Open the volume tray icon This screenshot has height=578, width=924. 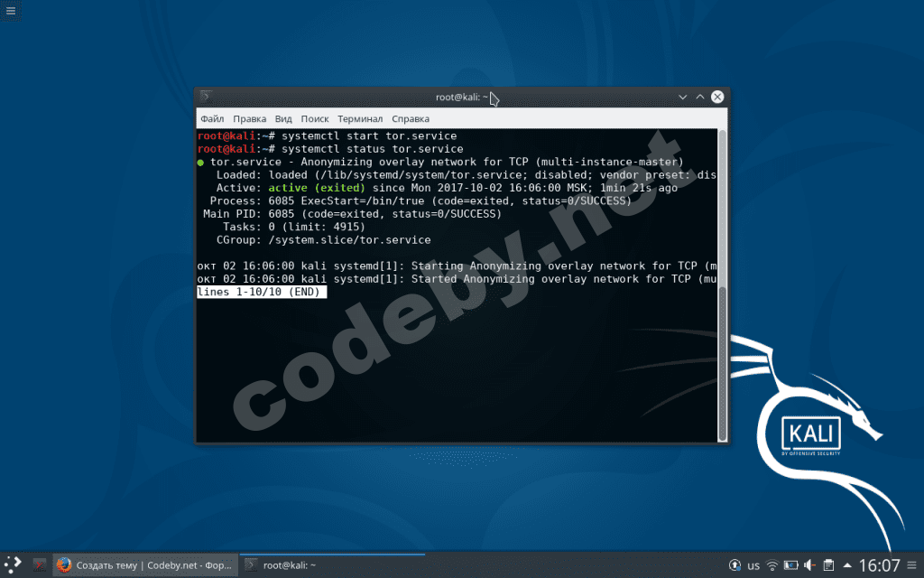[x=809, y=565]
